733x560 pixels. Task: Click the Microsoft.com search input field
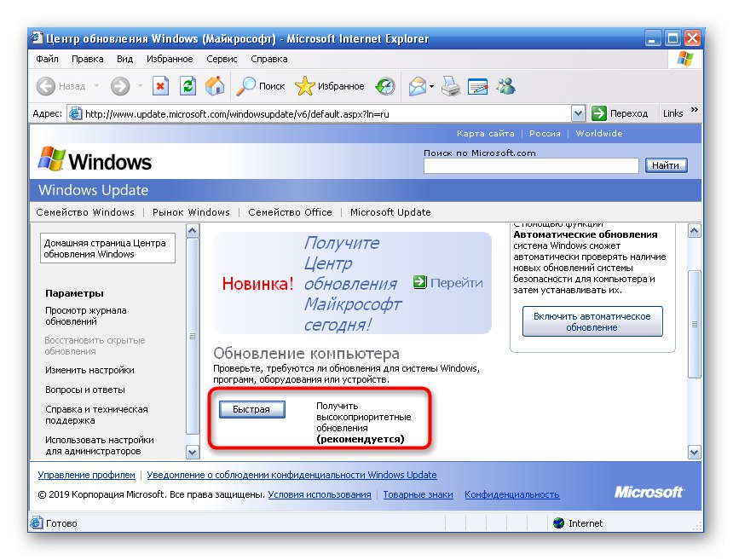pos(531,165)
